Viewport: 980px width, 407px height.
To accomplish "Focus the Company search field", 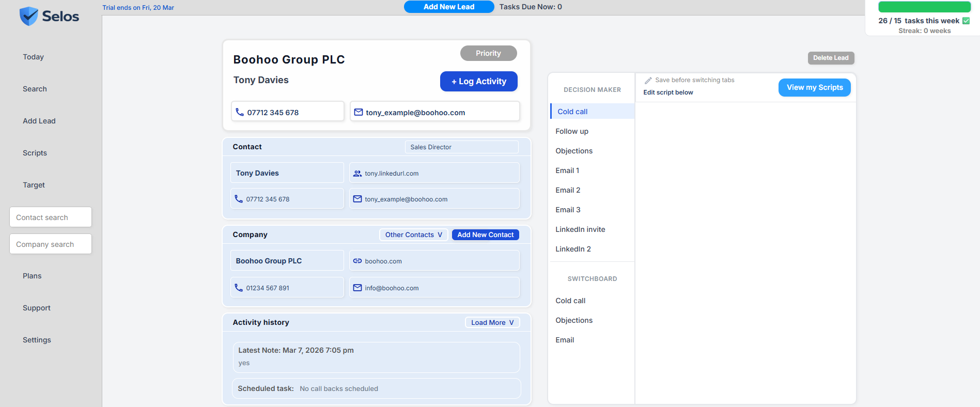I will pyautogui.click(x=51, y=244).
